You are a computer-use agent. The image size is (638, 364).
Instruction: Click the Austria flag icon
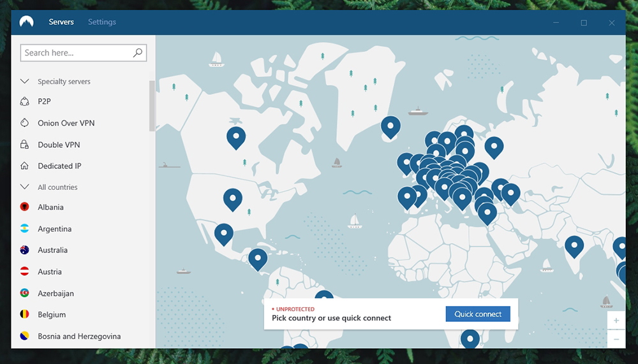(x=24, y=272)
